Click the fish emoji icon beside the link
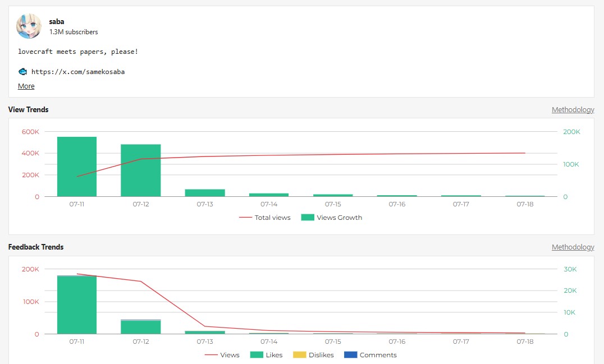The width and height of the screenshot is (604, 364). click(22, 72)
